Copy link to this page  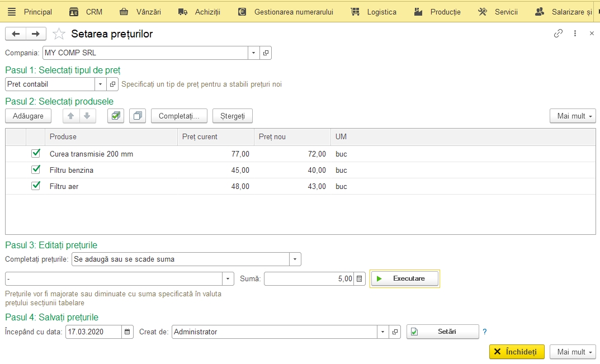click(558, 34)
